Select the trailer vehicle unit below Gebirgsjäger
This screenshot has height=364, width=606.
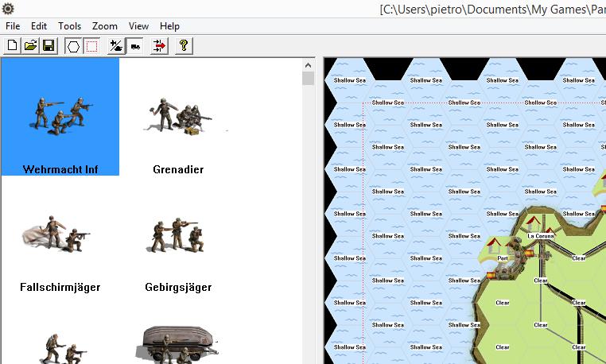178,346
